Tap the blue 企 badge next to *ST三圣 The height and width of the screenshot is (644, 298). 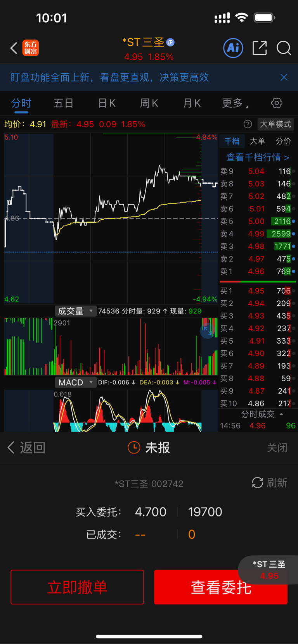[x=170, y=42]
